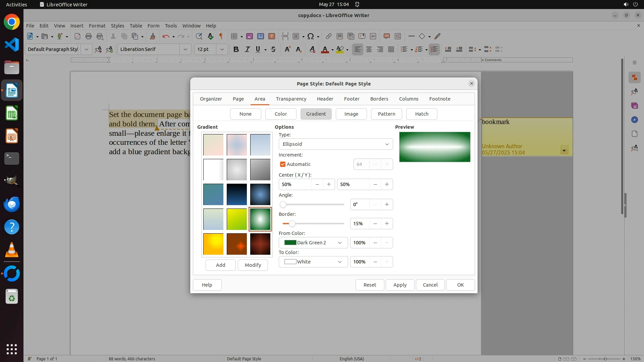Image resolution: width=644 pixels, height=362 pixels.
Task: Toggle the Gradient fill button
Action: (316, 114)
